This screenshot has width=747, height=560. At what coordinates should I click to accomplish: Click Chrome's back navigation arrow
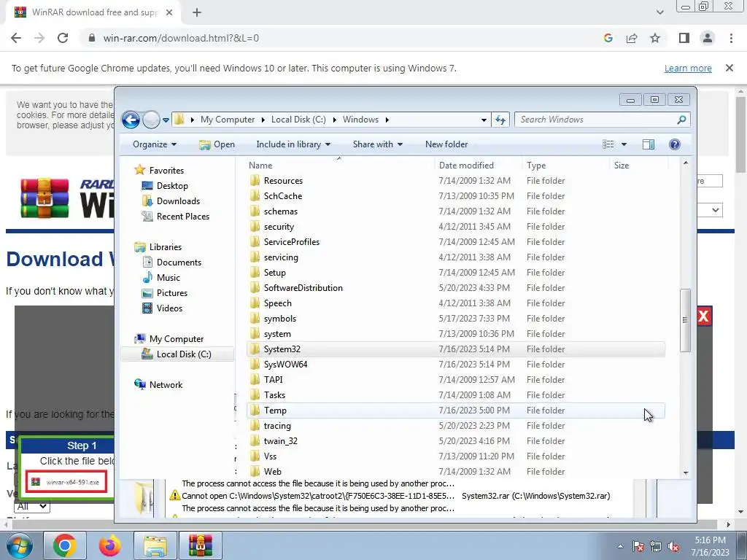pyautogui.click(x=16, y=38)
